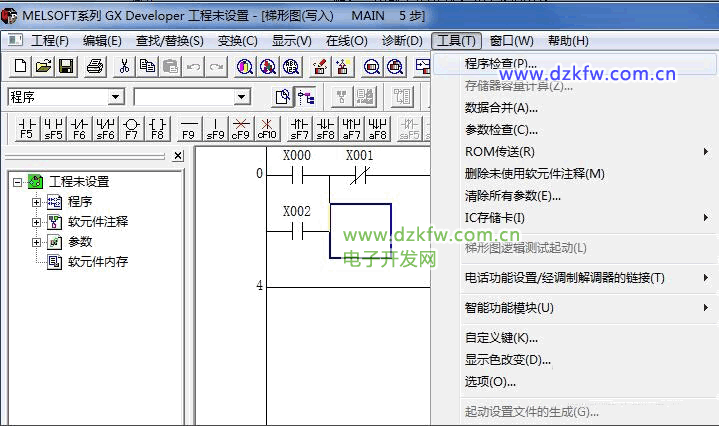Click the Undo arrow icon
The height and width of the screenshot is (426, 719).
pyautogui.click(x=194, y=66)
